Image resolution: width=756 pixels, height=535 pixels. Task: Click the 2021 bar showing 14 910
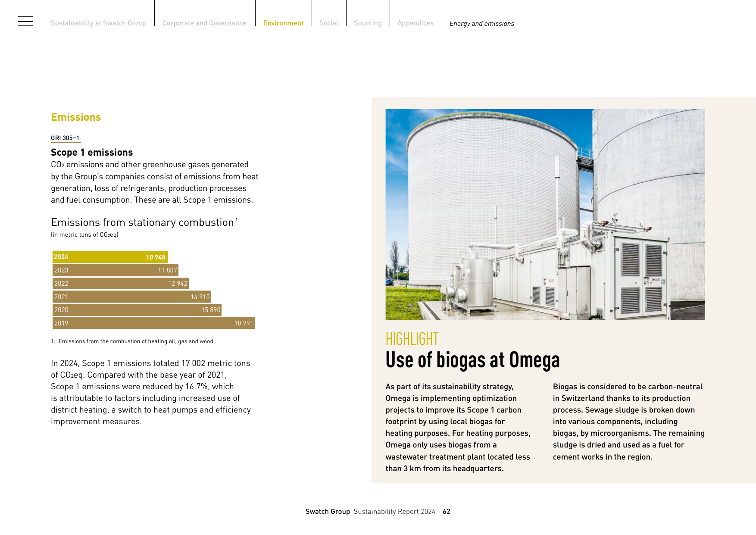[132, 297]
